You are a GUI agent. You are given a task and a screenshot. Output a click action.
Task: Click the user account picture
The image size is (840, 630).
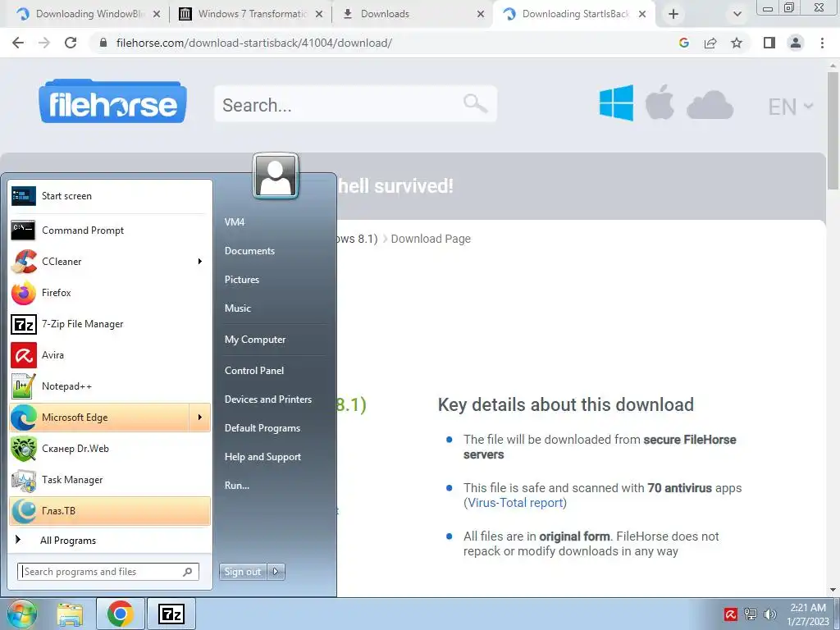click(276, 176)
